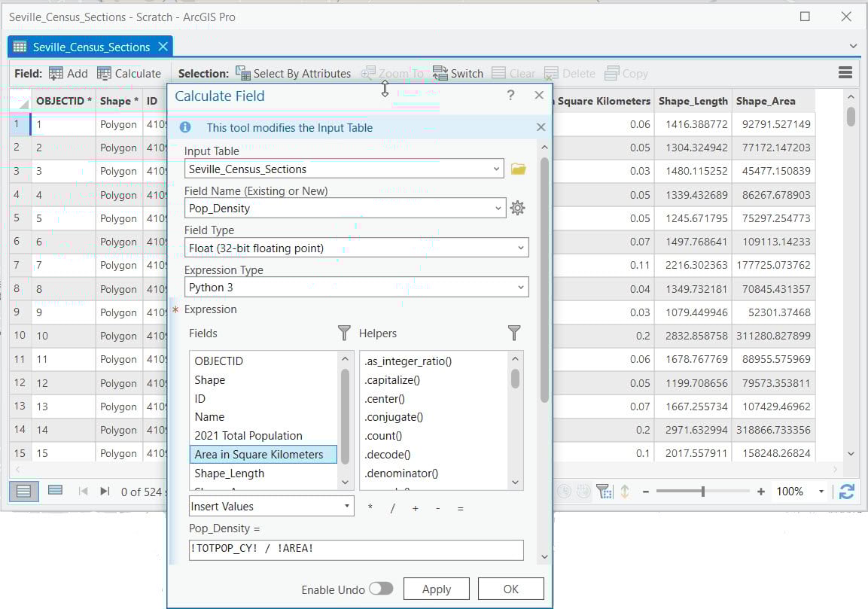Click the Apply button
The image size is (868, 609).
tap(437, 589)
